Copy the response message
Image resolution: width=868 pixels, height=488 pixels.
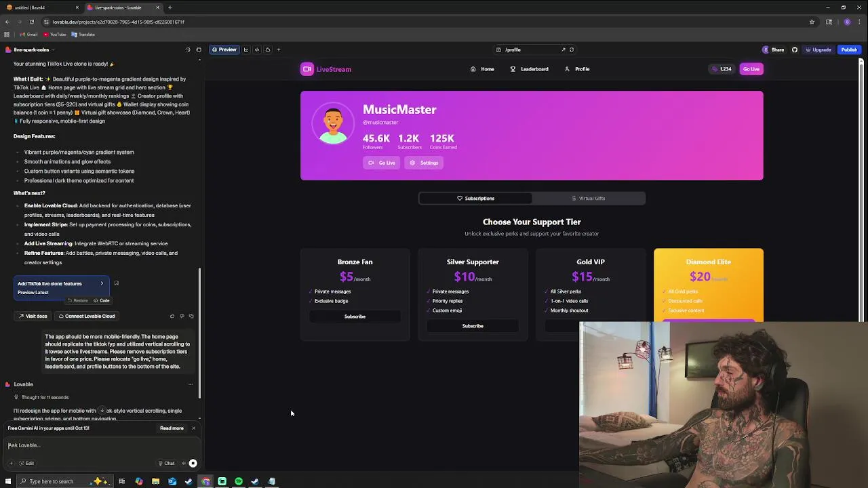(x=191, y=316)
